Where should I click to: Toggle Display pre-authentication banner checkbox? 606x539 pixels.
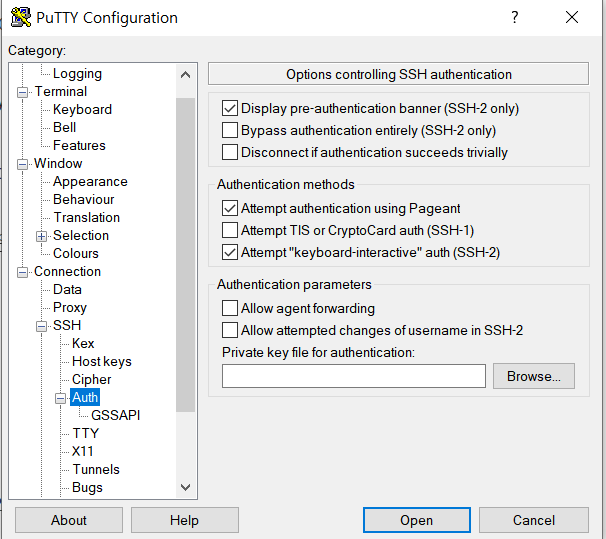click(230, 108)
